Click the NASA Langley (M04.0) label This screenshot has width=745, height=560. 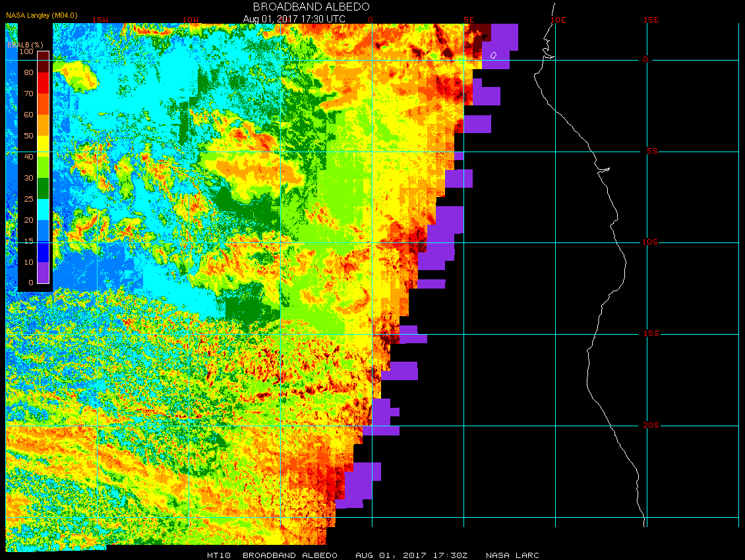click(x=42, y=15)
